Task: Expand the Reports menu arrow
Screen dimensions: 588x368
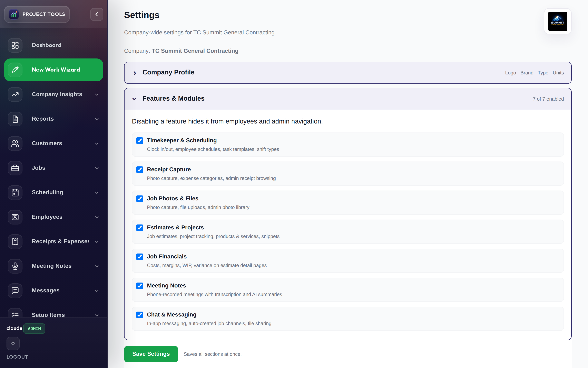Action: pyautogui.click(x=97, y=119)
